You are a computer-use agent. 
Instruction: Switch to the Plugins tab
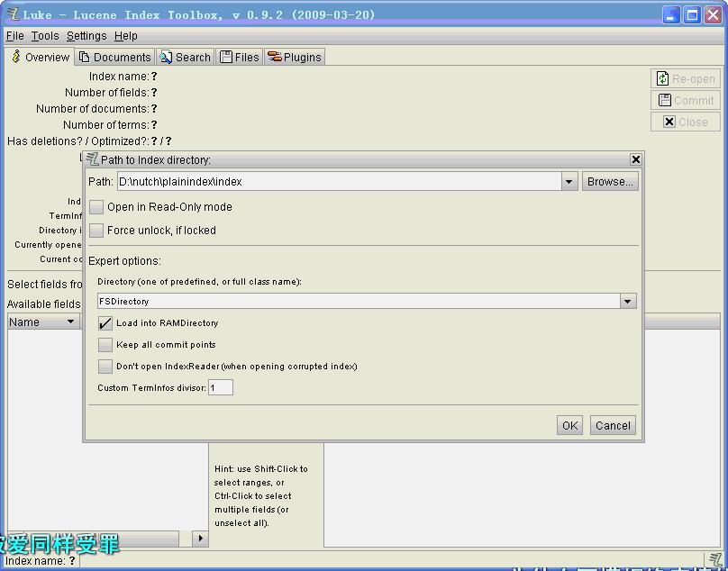coord(295,57)
